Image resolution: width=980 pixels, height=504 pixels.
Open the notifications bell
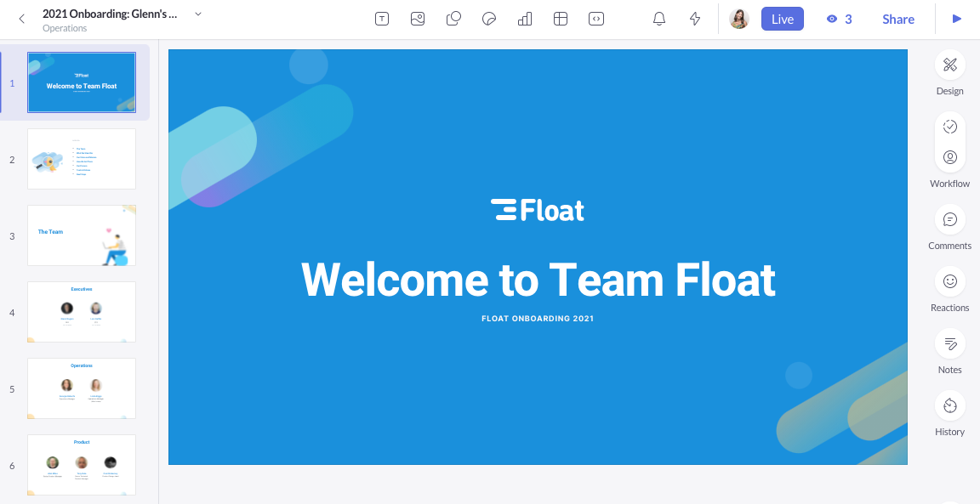(659, 19)
